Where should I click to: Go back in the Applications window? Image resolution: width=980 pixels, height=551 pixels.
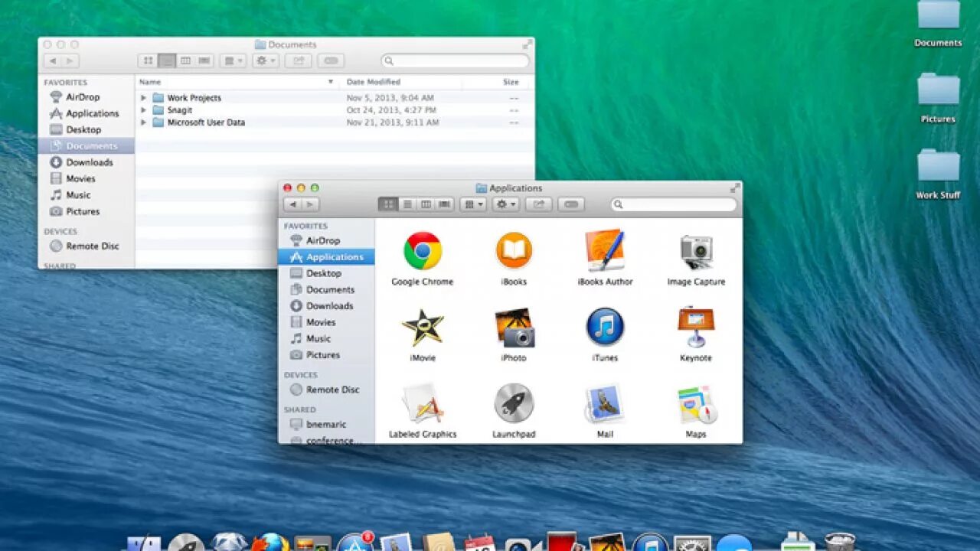pyautogui.click(x=292, y=204)
